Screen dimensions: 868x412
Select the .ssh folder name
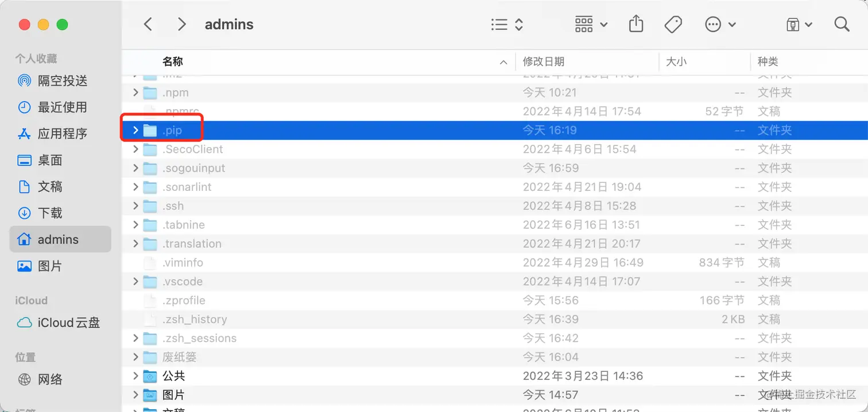tap(173, 206)
